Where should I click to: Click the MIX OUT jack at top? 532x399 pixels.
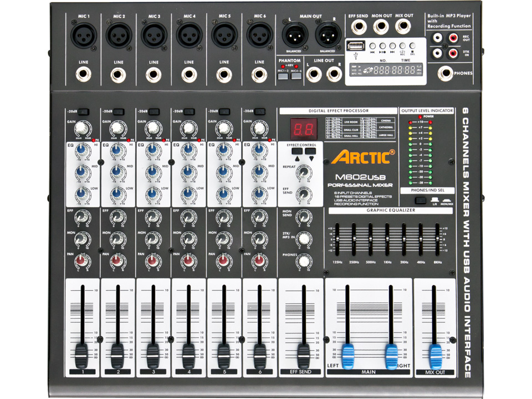[x=403, y=27]
